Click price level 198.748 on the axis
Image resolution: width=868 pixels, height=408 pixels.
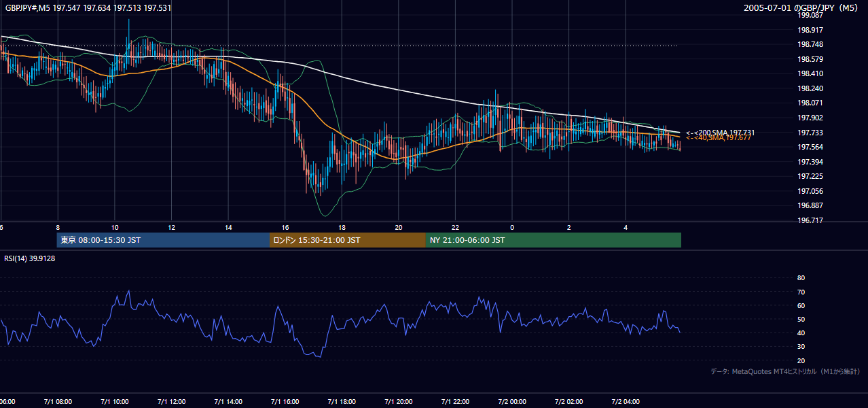pos(810,44)
